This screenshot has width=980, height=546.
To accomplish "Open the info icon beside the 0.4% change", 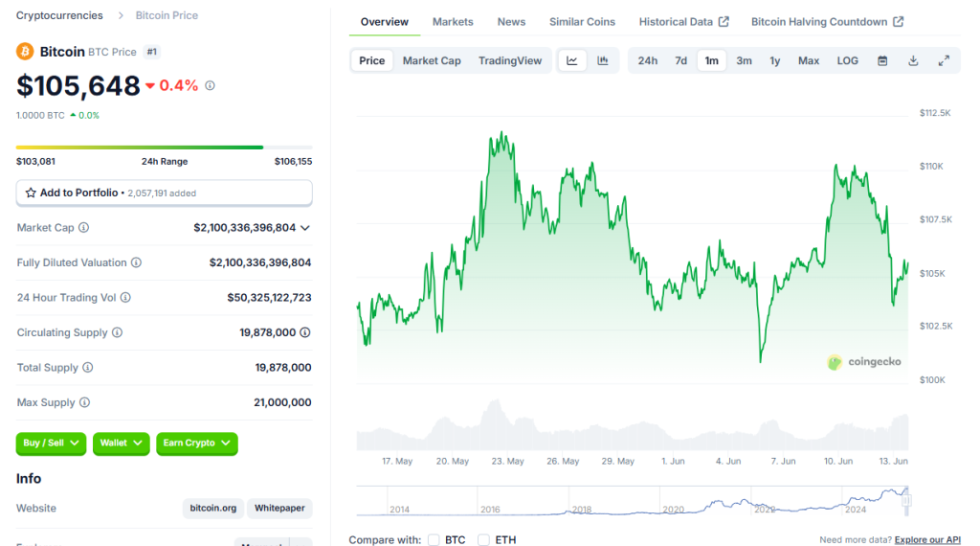I will pyautogui.click(x=210, y=85).
